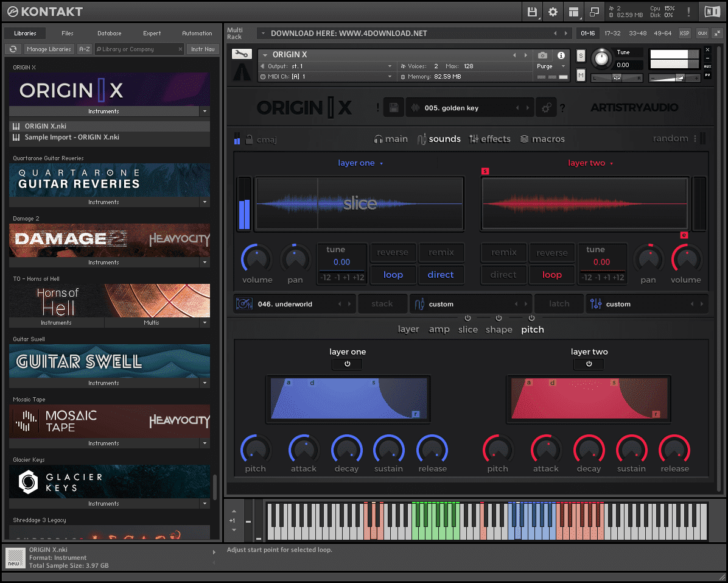
Task: Click the Manage Libraries button
Action: [x=49, y=49]
